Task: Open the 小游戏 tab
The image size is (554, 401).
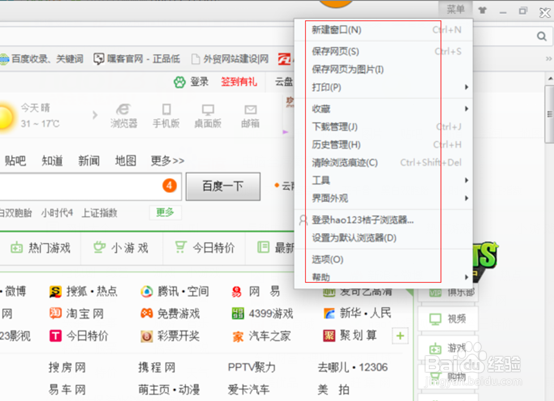Action: 121,248
